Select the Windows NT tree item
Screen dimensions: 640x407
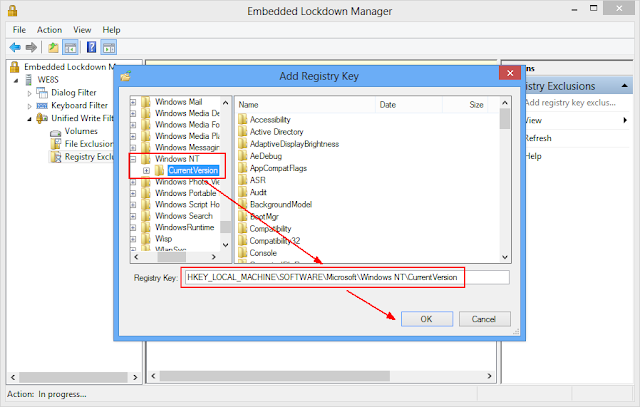tap(177, 159)
